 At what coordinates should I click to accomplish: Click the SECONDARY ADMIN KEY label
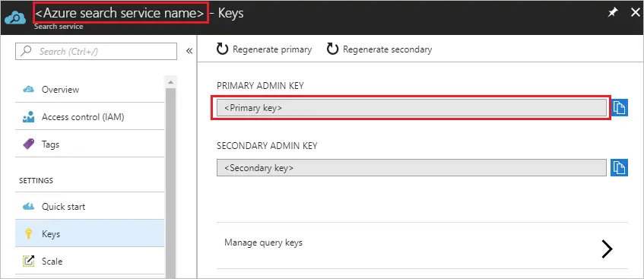click(x=267, y=146)
